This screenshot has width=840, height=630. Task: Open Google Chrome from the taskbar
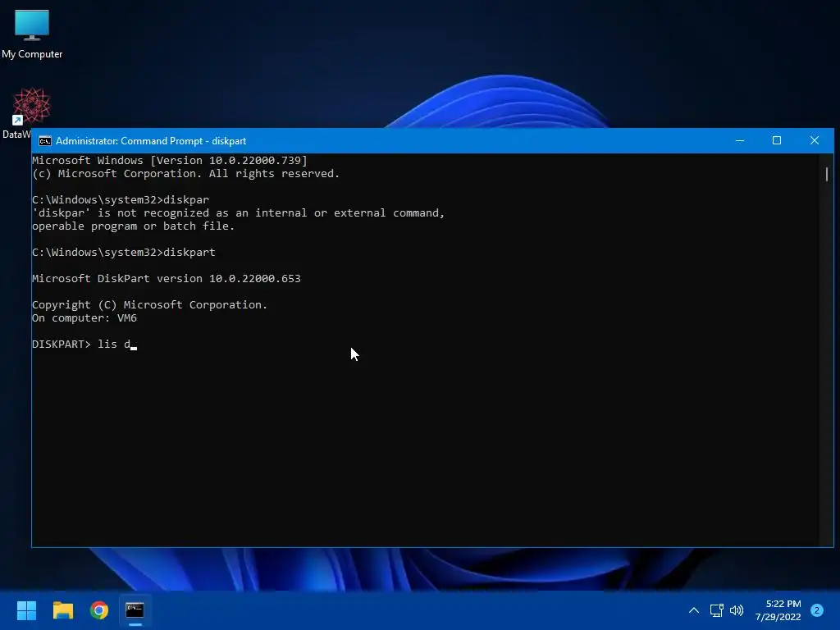[x=99, y=610]
